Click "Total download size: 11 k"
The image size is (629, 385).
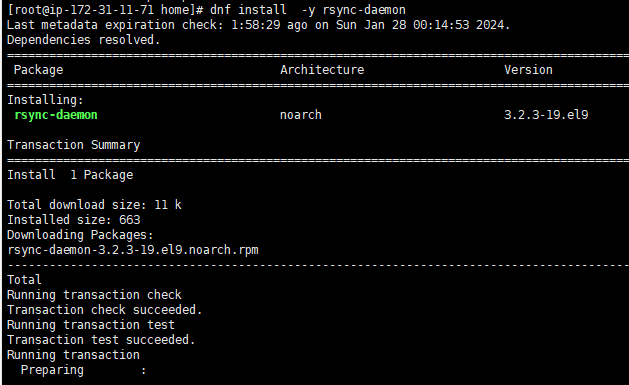click(x=94, y=205)
